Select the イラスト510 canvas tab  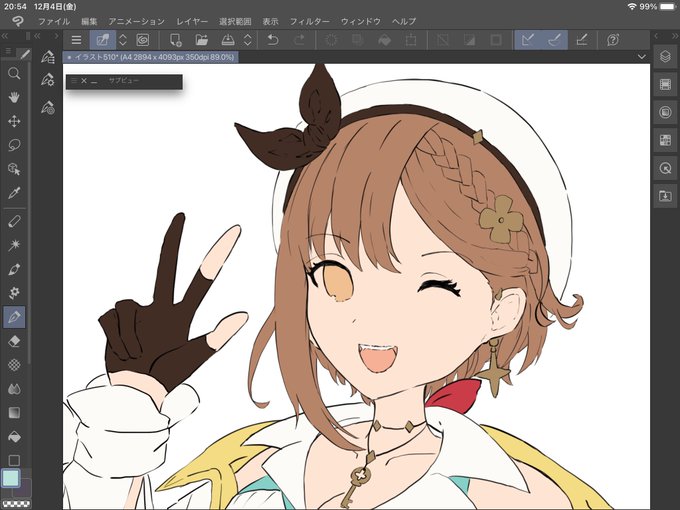150,57
